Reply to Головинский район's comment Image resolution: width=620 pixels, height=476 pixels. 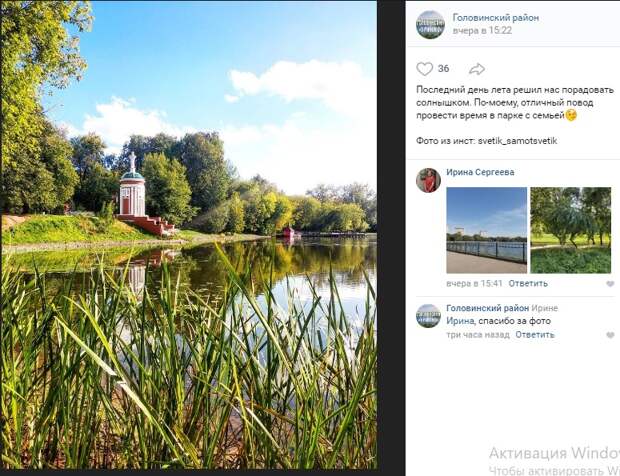(535, 335)
